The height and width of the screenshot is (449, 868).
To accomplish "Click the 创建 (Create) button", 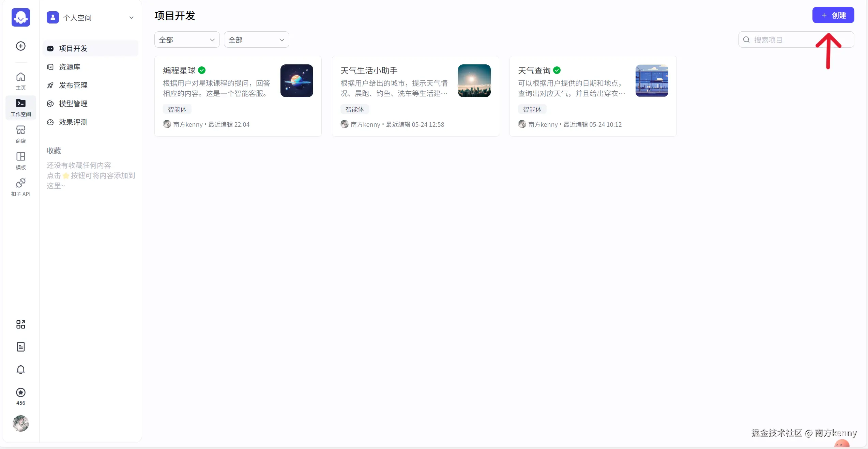I will [833, 15].
